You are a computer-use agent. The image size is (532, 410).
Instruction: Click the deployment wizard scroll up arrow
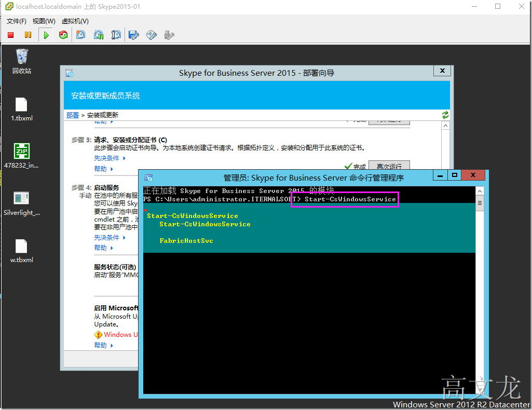point(445,126)
